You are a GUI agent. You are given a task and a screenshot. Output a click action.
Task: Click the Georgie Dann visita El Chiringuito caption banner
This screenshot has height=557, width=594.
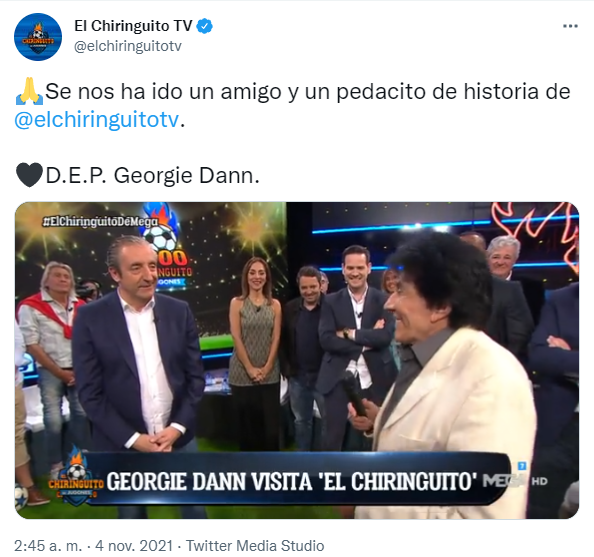pos(290,482)
